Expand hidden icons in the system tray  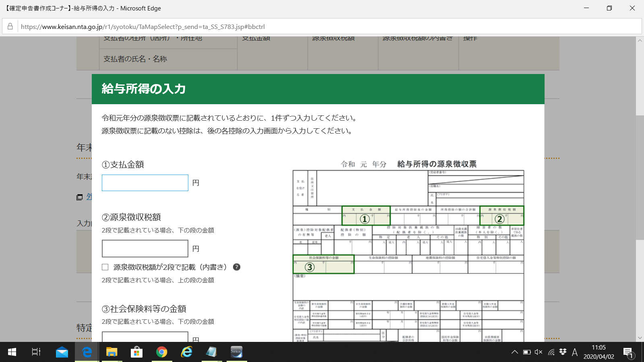click(x=514, y=352)
